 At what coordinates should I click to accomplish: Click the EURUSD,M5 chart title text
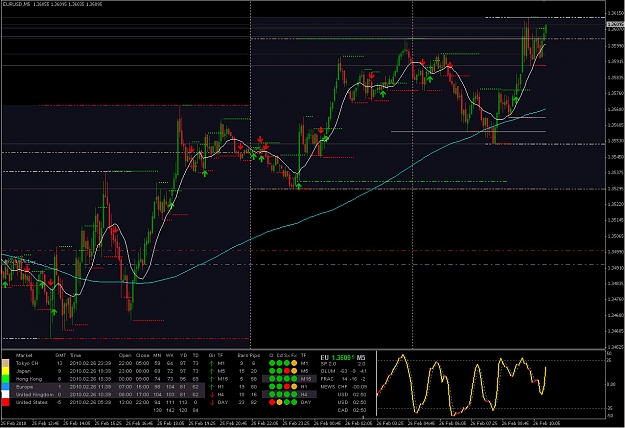pyautogui.click(x=16, y=4)
